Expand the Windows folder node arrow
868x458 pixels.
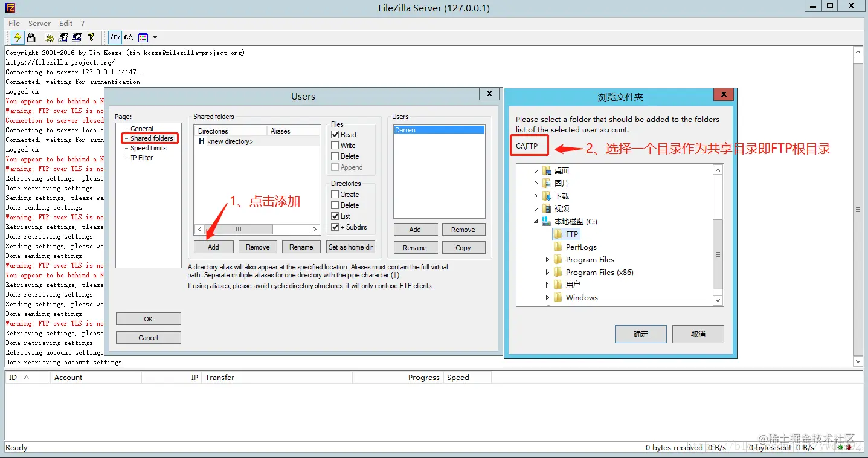point(547,298)
